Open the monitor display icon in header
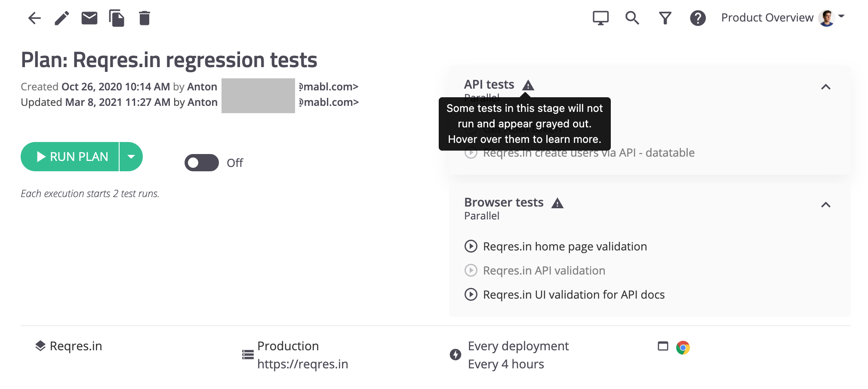 600,18
